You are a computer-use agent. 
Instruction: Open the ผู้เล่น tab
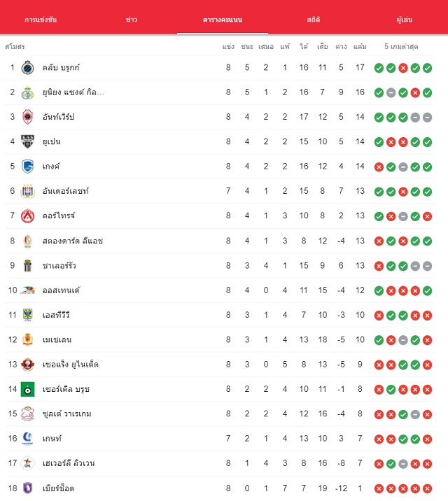pyautogui.click(x=404, y=20)
